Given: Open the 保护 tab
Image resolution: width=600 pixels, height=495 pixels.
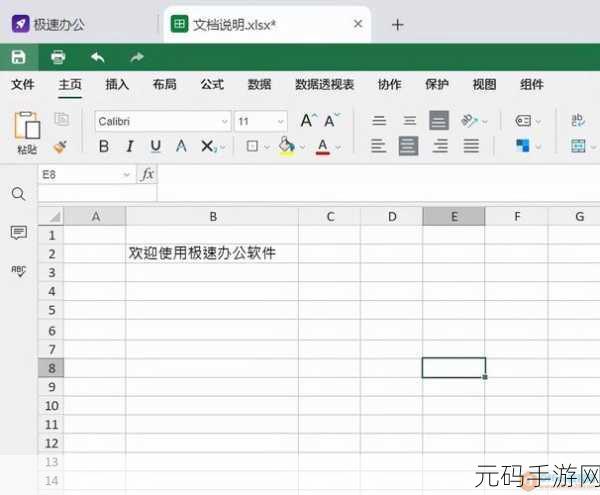Looking at the screenshot, I should [437, 84].
